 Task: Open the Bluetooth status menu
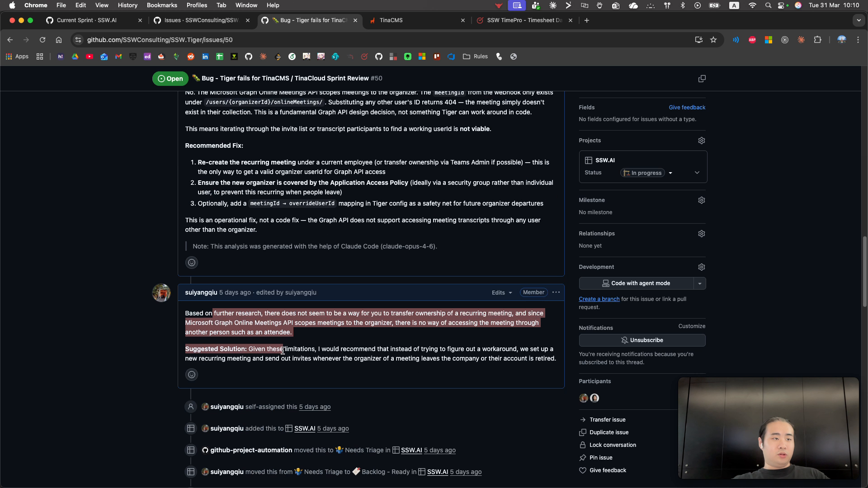(683, 5)
